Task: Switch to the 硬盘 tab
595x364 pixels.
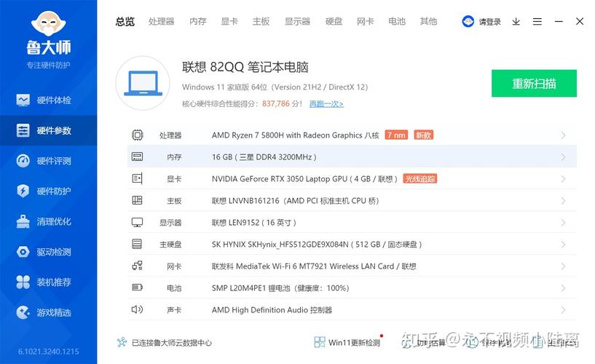Action: [334, 22]
